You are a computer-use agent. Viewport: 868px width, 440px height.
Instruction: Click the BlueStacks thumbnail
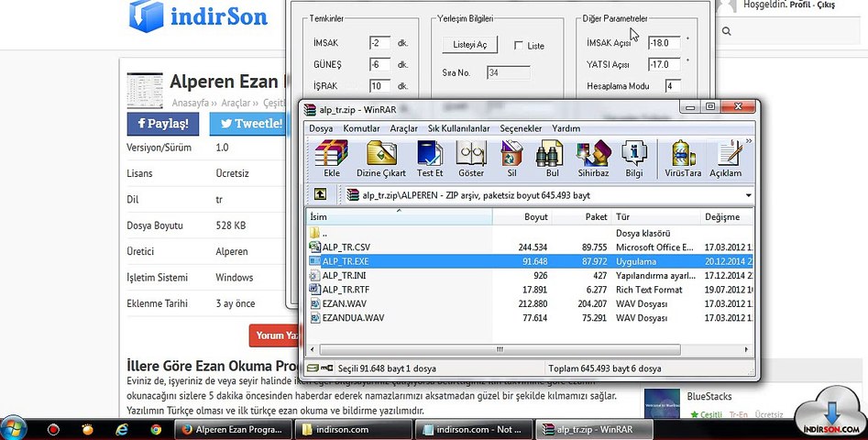click(662, 403)
